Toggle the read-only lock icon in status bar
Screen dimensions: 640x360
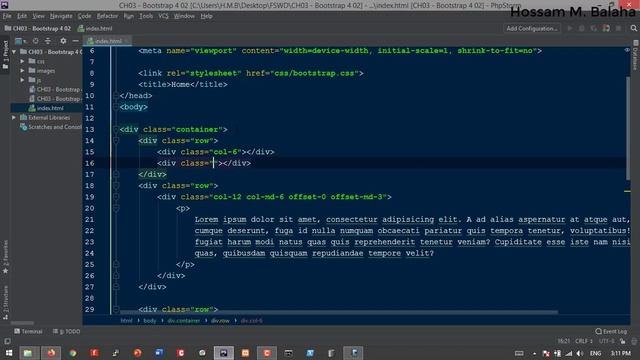pyautogui.click(x=622, y=341)
